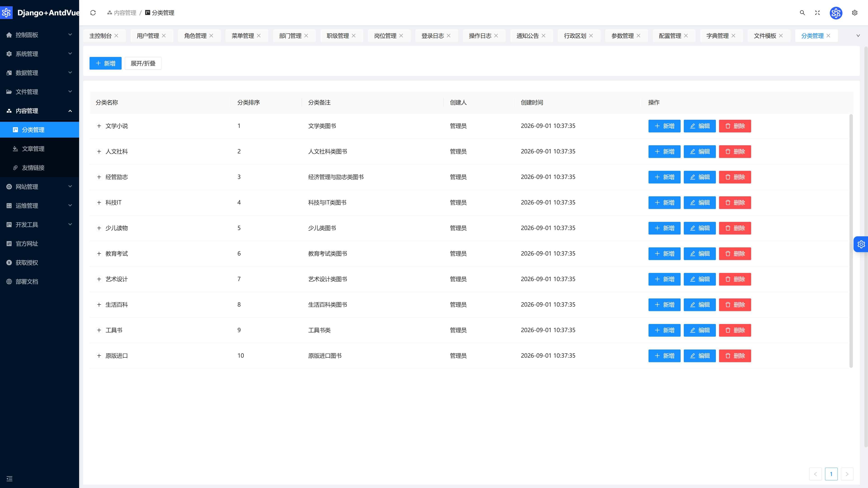Screen dimensions: 868x488
Task: Expand the 科技IT category row
Action: (x=99, y=202)
